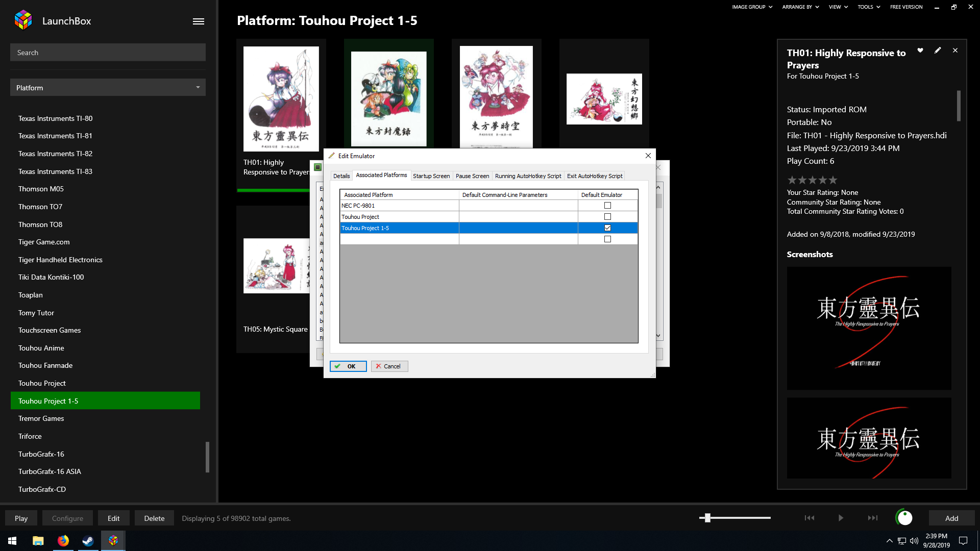The width and height of the screenshot is (980, 551).
Task: Rate the game one star
Action: click(x=792, y=180)
